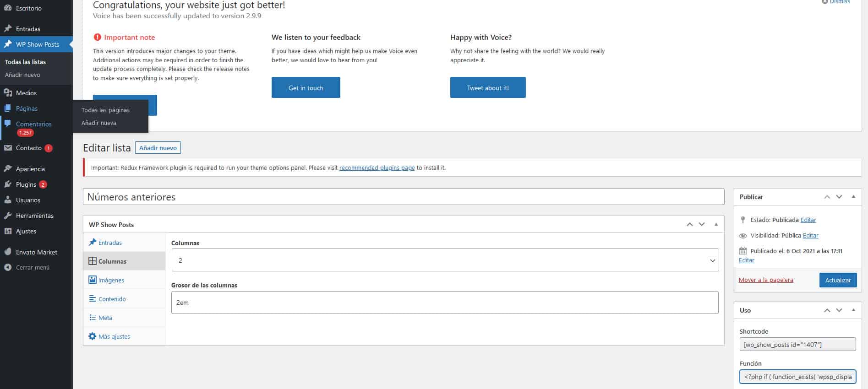Click the Grosor de las columnas field

point(444,303)
